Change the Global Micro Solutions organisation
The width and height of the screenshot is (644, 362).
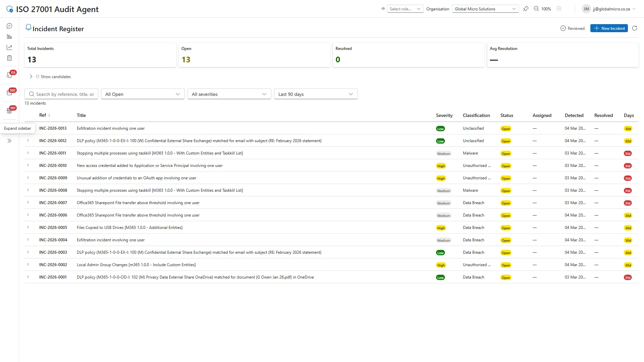tap(485, 9)
